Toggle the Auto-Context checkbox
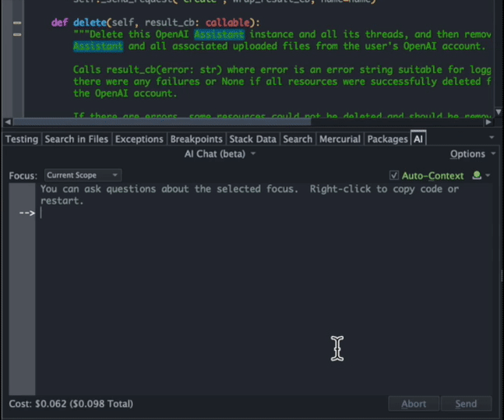Screen dimensions: 504x420 394,175
